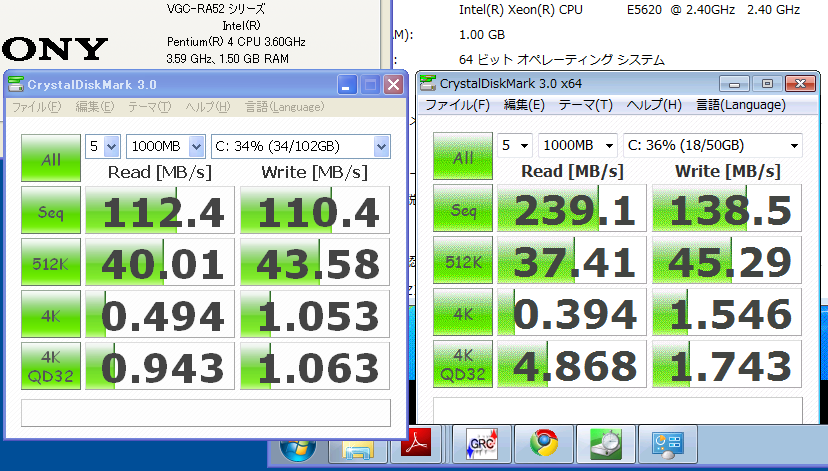Click Seq write result 138.5 in x64 window
This screenshot has width=828, height=471.
click(727, 208)
